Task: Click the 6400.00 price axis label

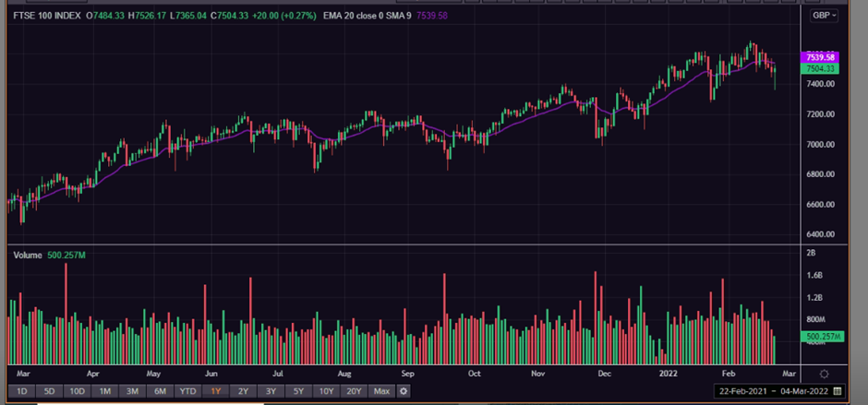Action: coord(820,234)
